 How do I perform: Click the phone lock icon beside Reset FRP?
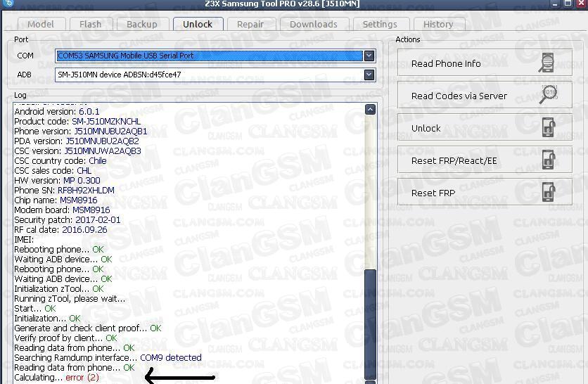[549, 191]
